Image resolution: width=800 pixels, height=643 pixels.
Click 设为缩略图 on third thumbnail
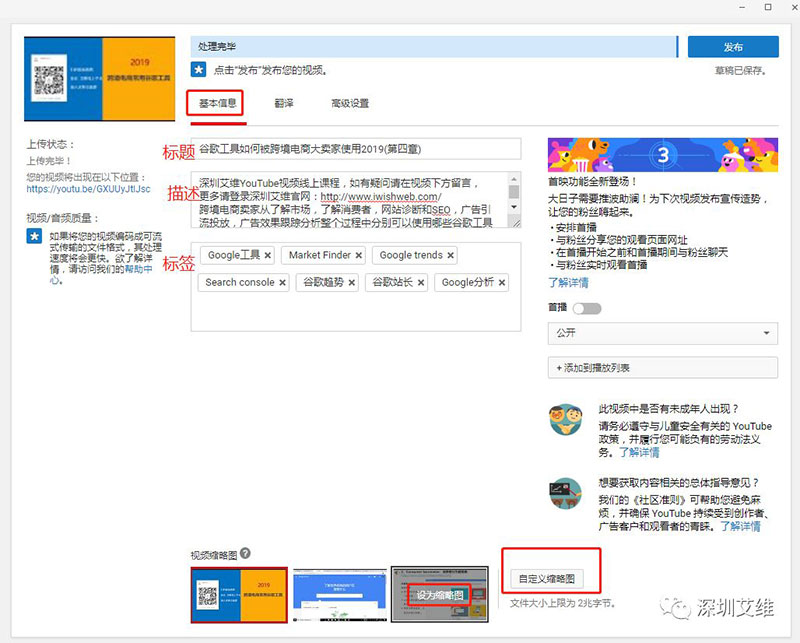tap(440, 595)
